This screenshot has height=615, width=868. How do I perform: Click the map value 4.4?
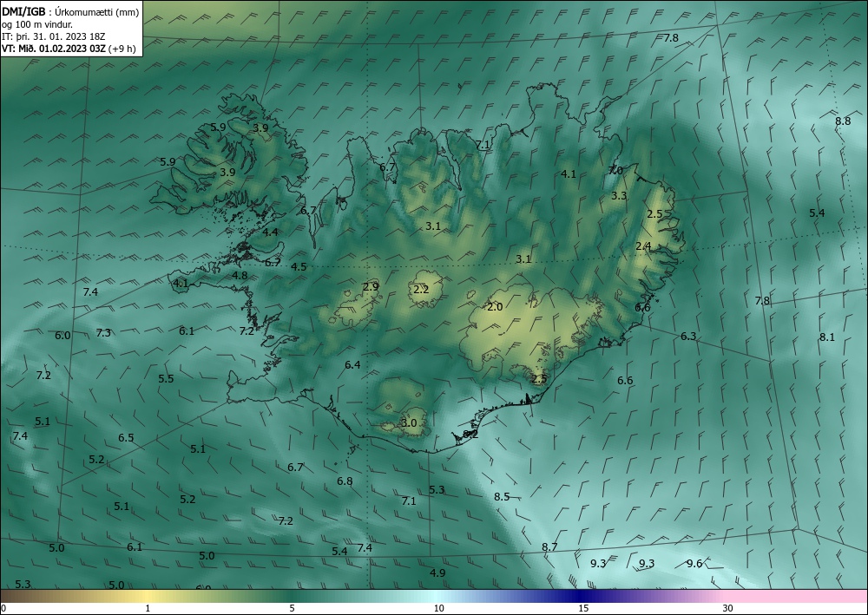point(270,232)
